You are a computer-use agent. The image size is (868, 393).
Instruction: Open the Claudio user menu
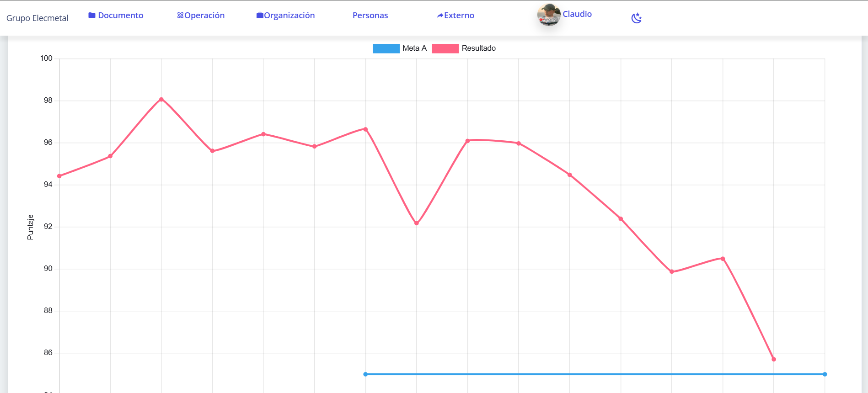[577, 14]
